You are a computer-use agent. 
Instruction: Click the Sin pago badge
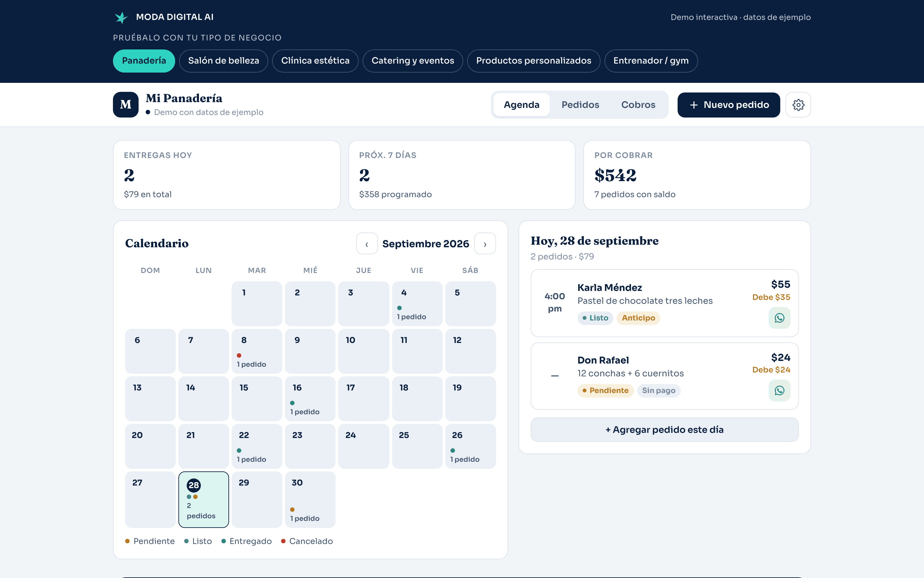coord(658,391)
